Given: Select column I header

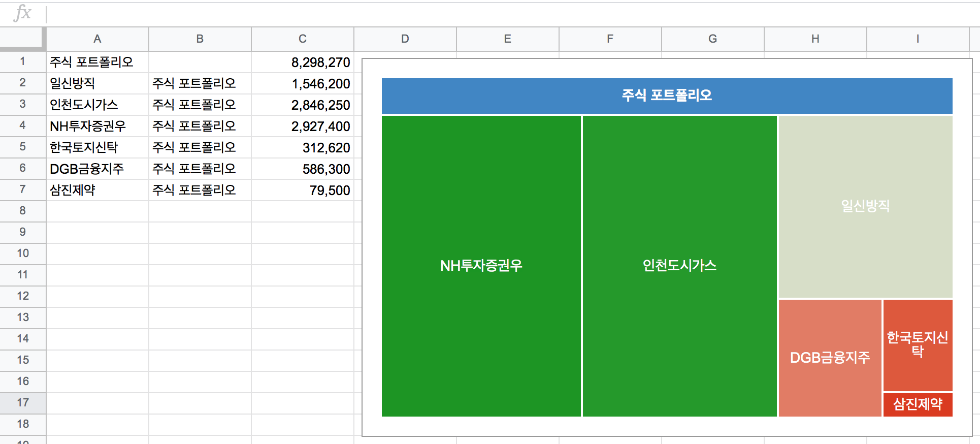Looking at the screenshot, I should pos(918,39).
